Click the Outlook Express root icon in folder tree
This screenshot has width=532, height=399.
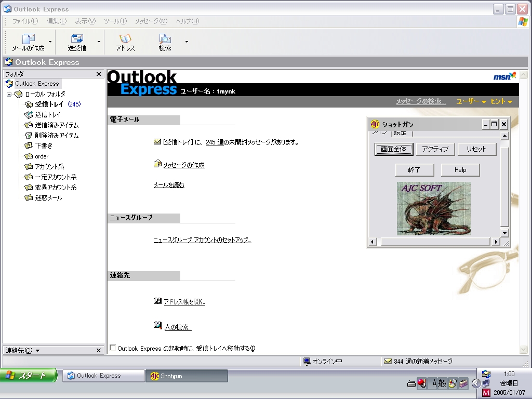pos(9,84)
